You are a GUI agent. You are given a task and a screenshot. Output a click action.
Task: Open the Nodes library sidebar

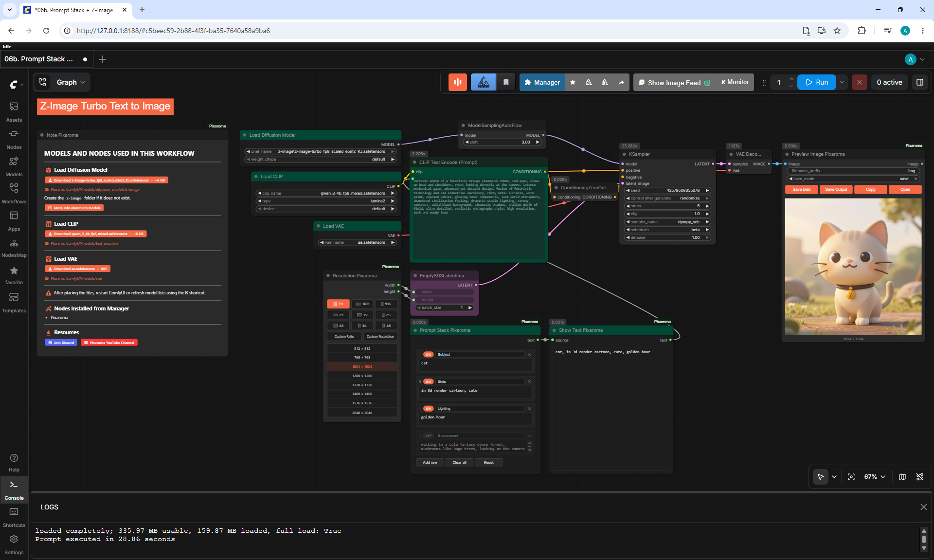pos(14,139)
